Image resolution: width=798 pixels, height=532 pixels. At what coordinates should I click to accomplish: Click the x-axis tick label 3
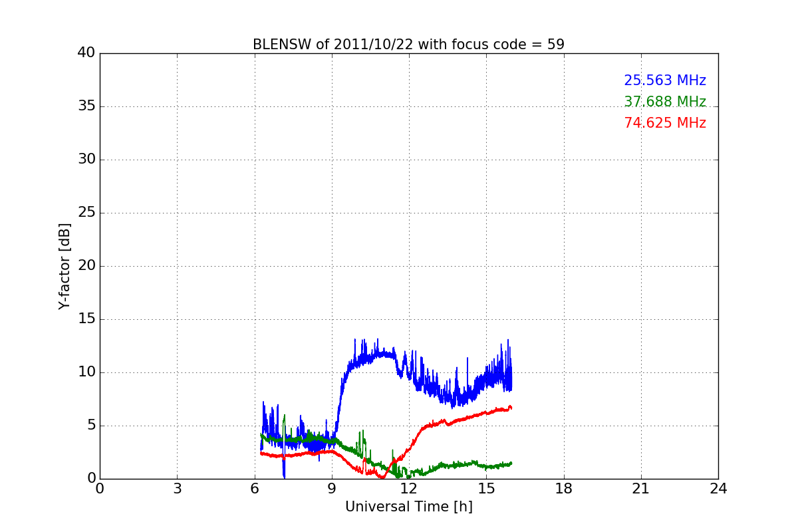(x=177, y=489)
